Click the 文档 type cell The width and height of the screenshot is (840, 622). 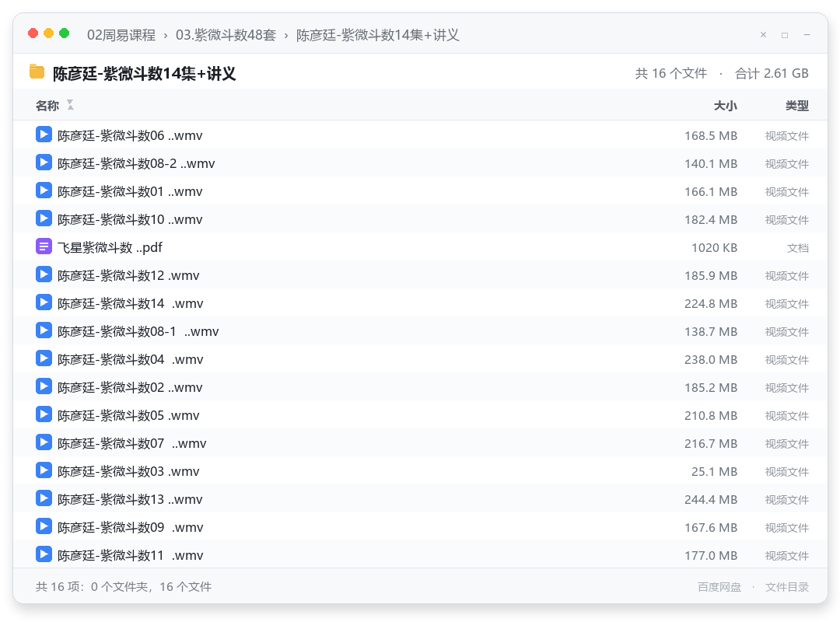(798, 248)
